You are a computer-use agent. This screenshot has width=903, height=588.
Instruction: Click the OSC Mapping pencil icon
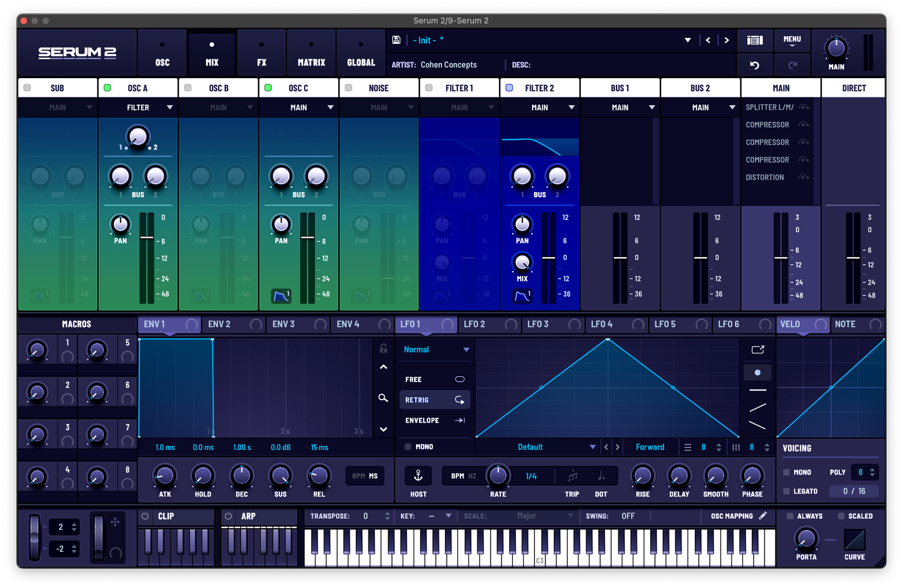tap(763, 516)
